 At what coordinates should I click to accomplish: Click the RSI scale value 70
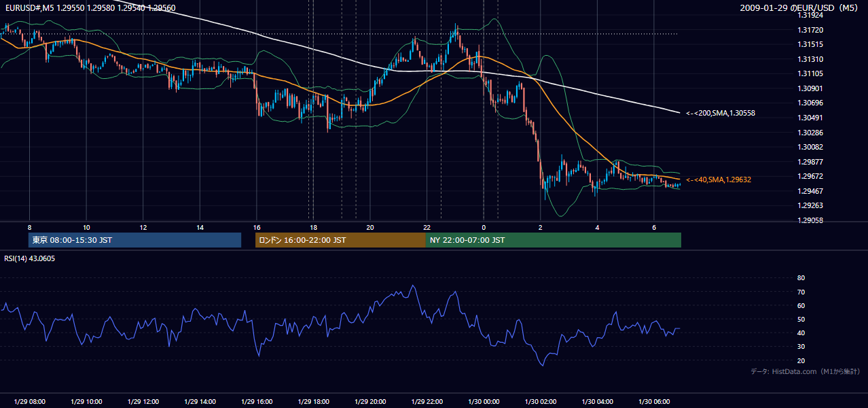[801, 292]
